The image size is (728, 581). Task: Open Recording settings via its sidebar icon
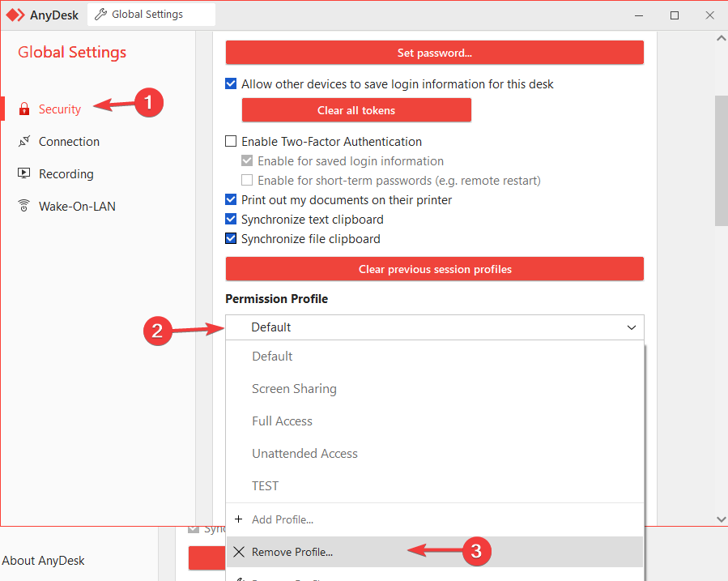tap(23, 173)
